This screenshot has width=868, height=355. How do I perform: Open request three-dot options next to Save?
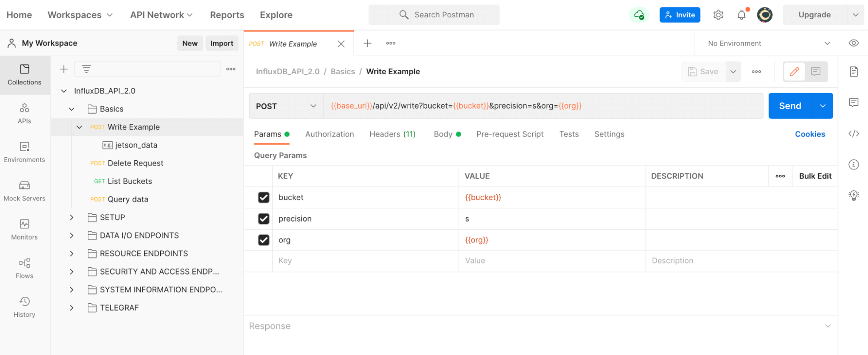coord(756,72)
